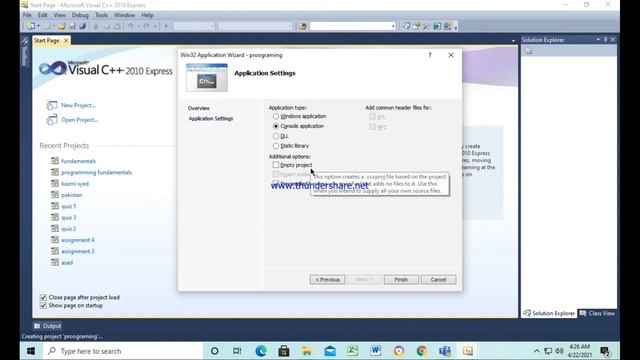Select the Solution Explorer bottom tab

pyautogui.click(x=549, y=313)
